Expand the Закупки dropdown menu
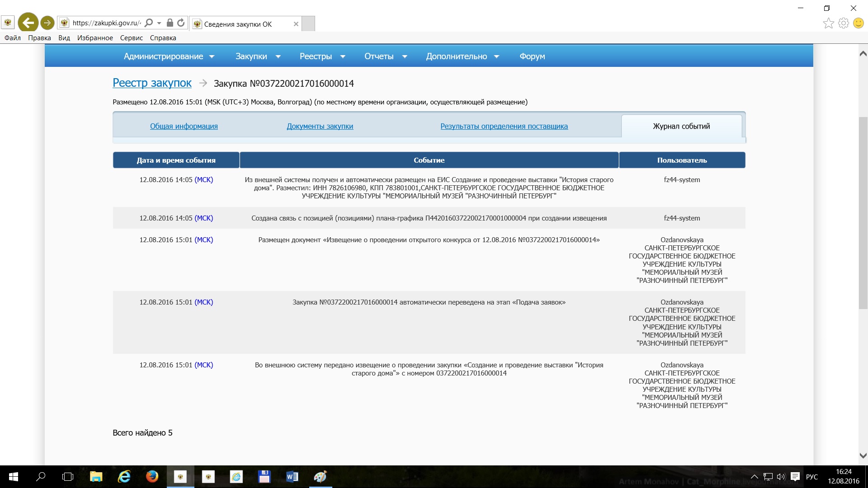This screenshot has width=868, height=488. click(258, 56)
